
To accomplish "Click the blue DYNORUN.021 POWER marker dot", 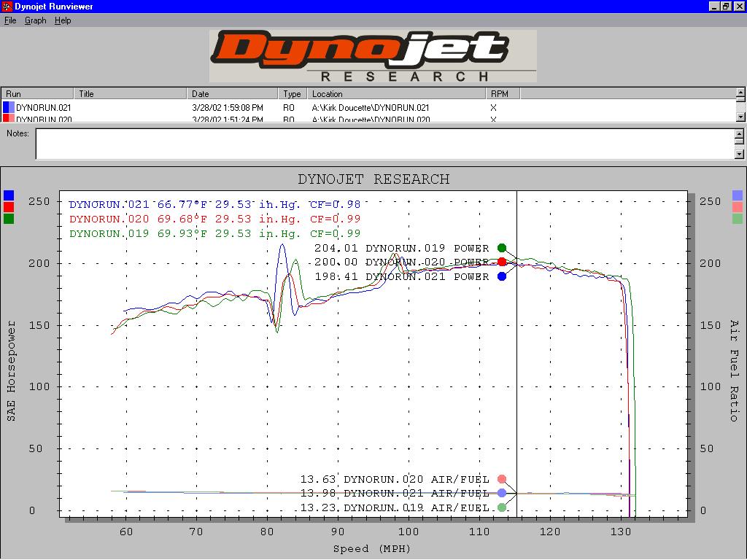I will (x=502, y=276).
